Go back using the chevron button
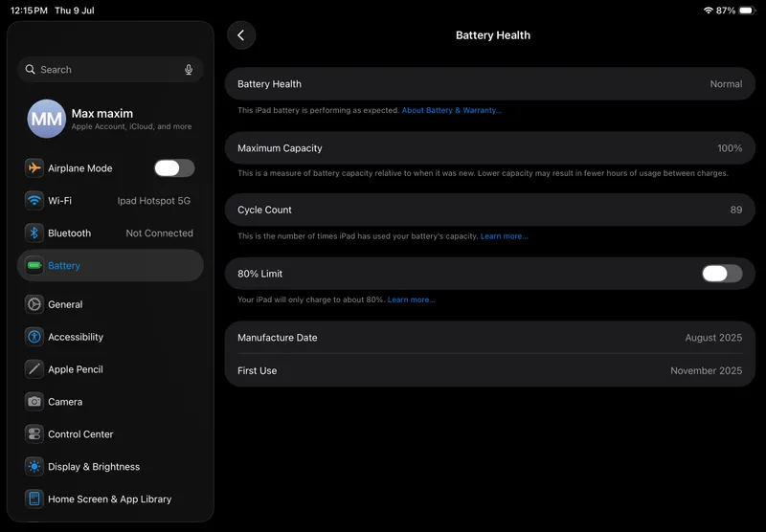This screenshot has width=766, height=532. coord(241,35)
